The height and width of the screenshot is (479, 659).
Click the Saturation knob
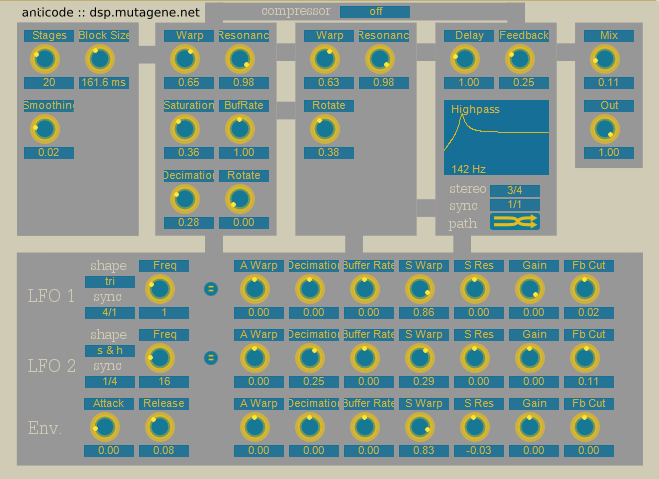point(185,129)
